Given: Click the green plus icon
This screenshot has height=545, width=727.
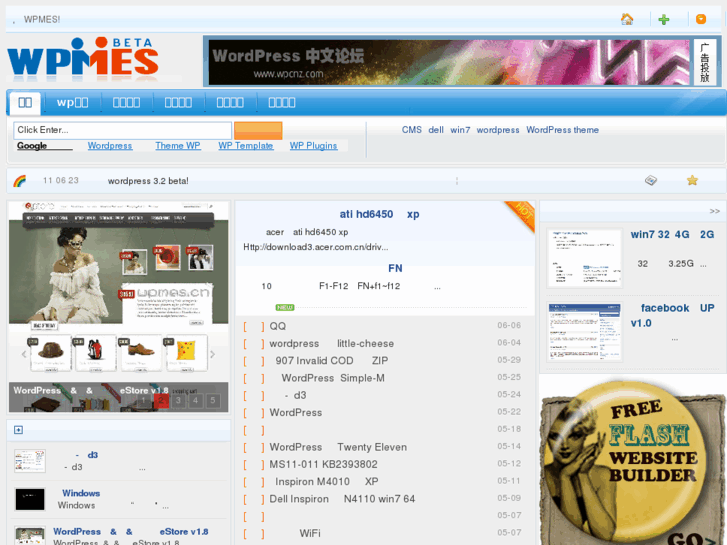Looking at the screenshot, I should click(x=663, y=19).
